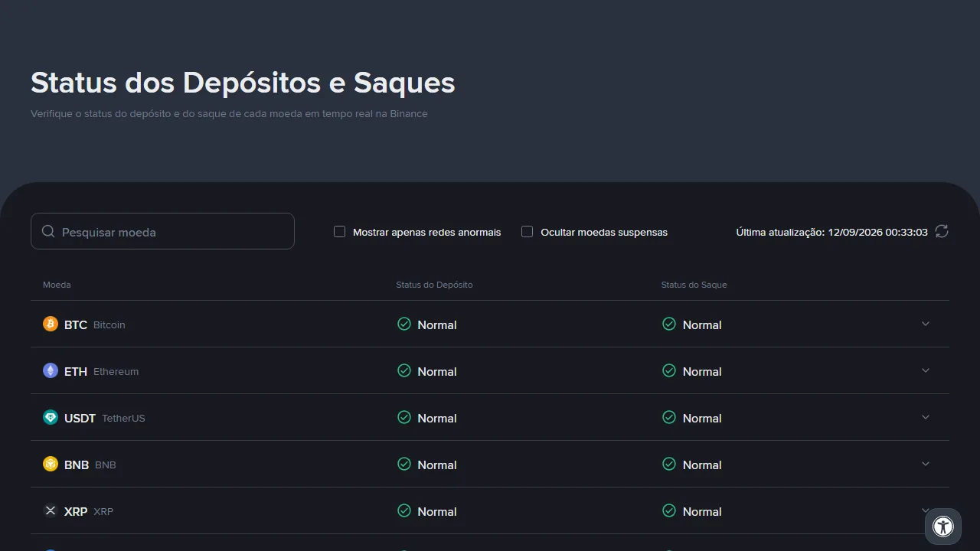Click XRP deposit status check icon

(x=404, y=510)
